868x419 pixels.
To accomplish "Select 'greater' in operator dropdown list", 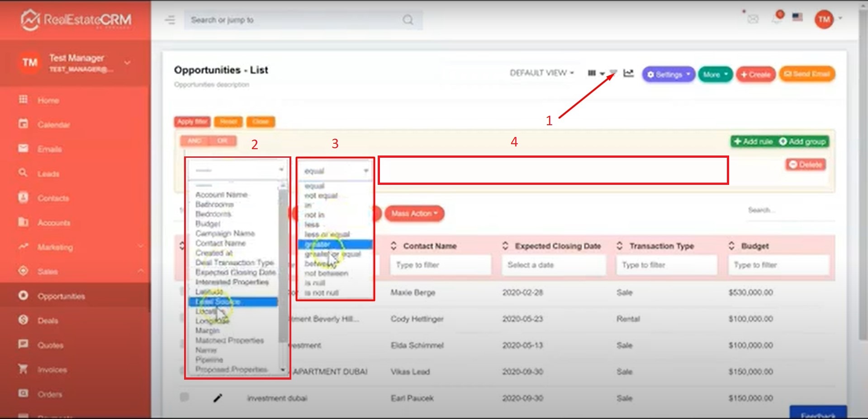I will tap(335, 245).
